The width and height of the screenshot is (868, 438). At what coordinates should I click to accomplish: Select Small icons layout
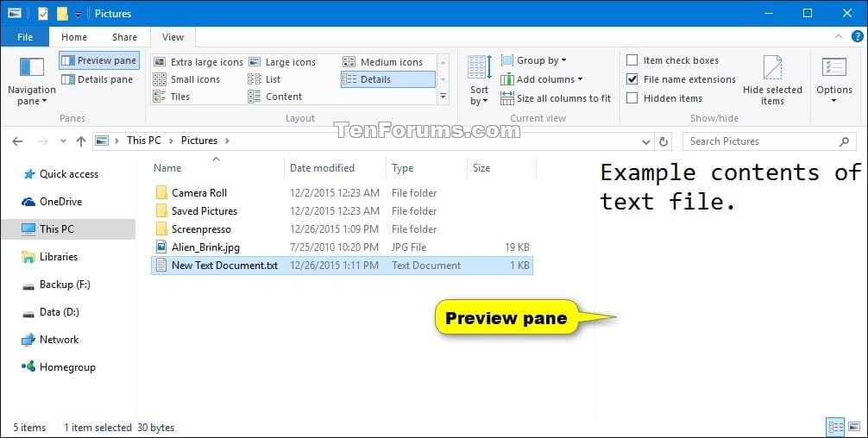tap(186, 79)
